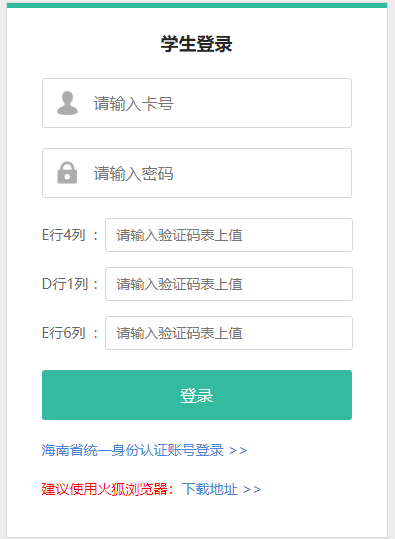Image resolution: width=395 pixels, height=539 pixels.
Task: Focus the 请输入卡号 card number field
Action: (x=197, y=103)
